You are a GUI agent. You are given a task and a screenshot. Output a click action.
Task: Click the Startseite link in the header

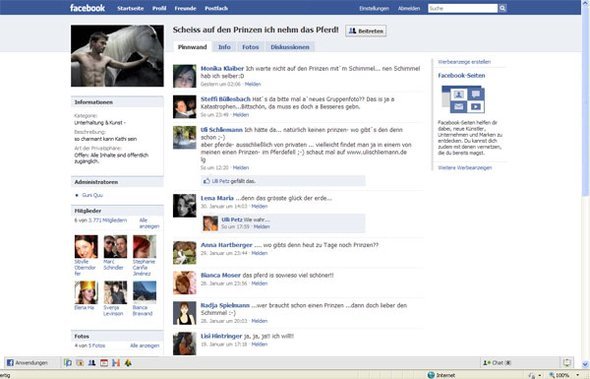pos(130,8)
